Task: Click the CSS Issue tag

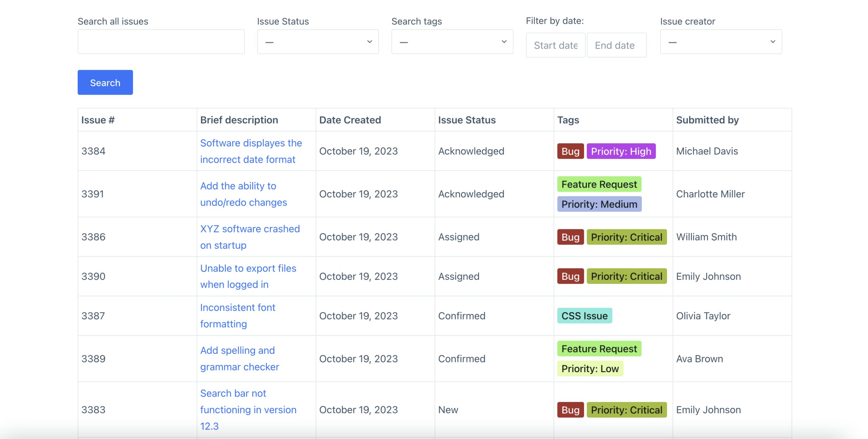Action: pos(584,316)
